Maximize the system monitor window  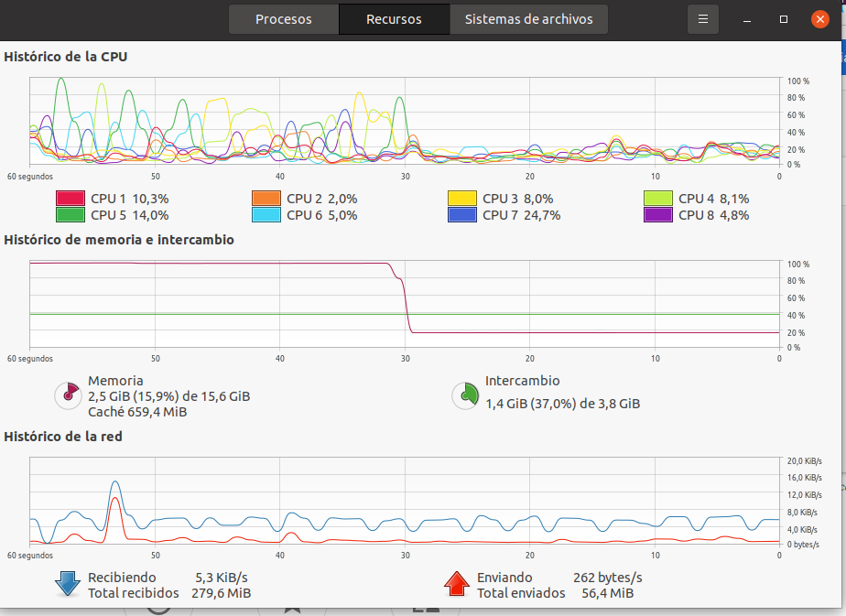[x=783, y=19]
